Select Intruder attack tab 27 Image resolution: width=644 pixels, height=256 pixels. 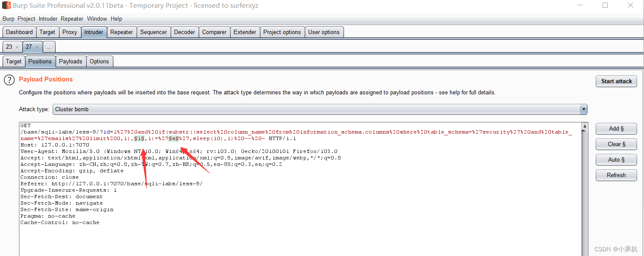tap(29, 47)
